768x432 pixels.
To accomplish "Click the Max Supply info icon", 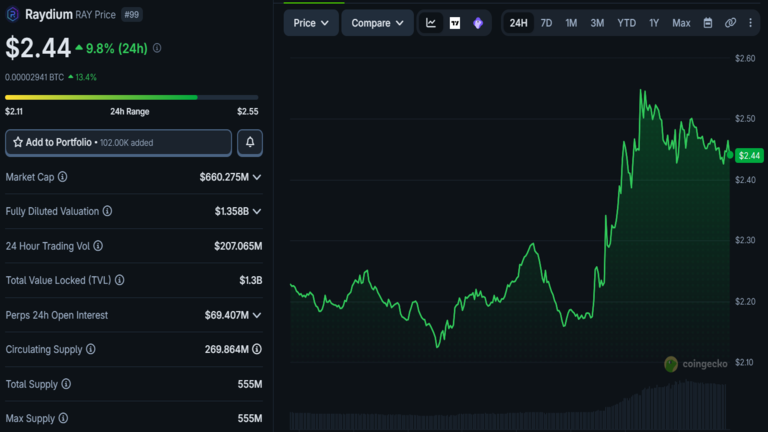I will [x=63, y=418].
